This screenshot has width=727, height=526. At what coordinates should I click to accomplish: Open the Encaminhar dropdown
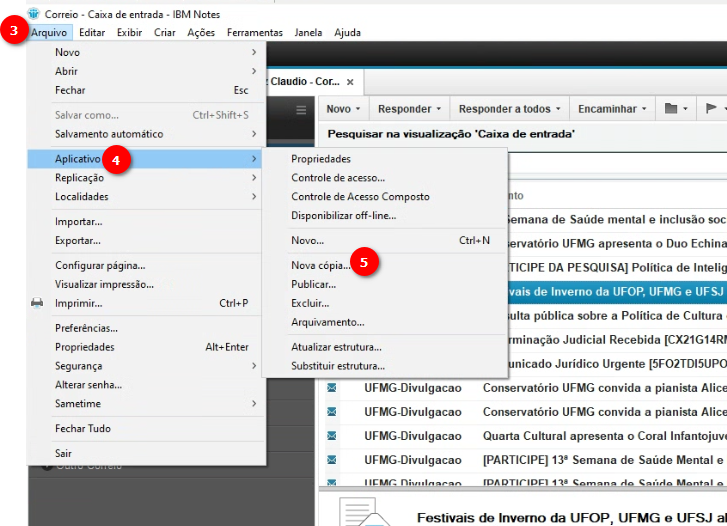pos(612,109)
